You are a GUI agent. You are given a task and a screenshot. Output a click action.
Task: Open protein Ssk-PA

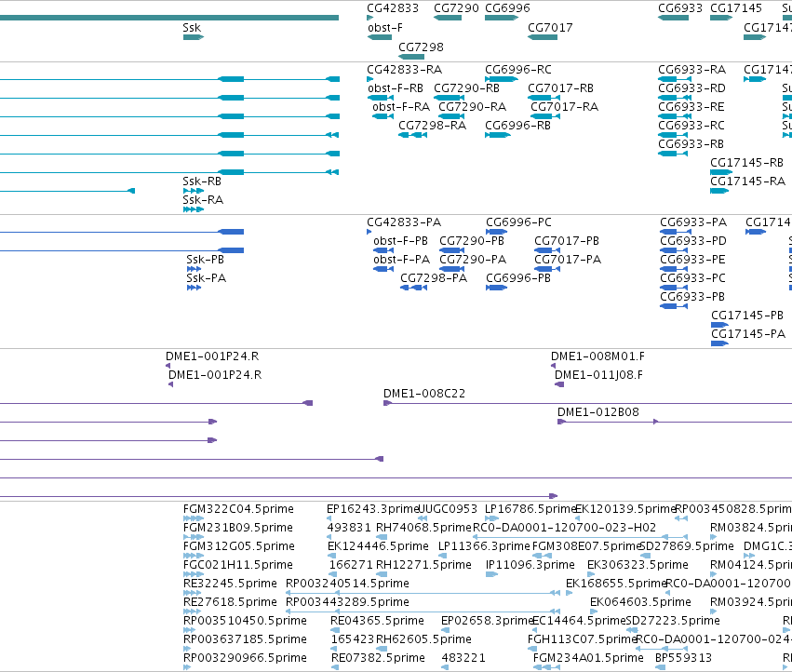pyautogui.click(x=206, y=278)
